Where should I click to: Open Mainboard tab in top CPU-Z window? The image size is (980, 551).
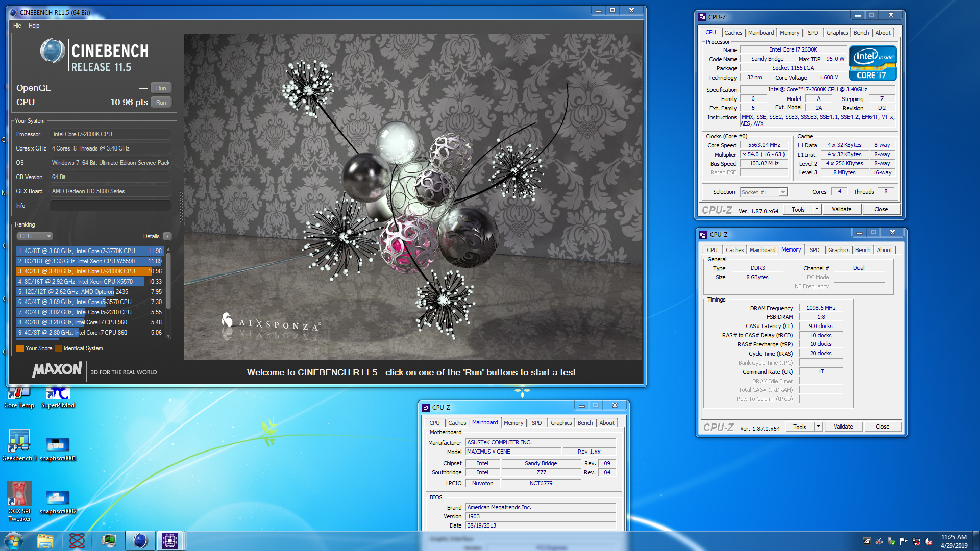pyautogui.click(x=761, y=33)
